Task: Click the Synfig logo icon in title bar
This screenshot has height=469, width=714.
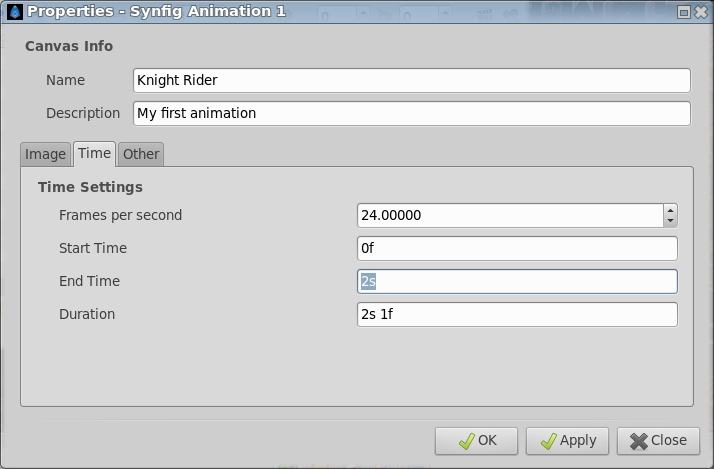Action: (x=15, y=11)
